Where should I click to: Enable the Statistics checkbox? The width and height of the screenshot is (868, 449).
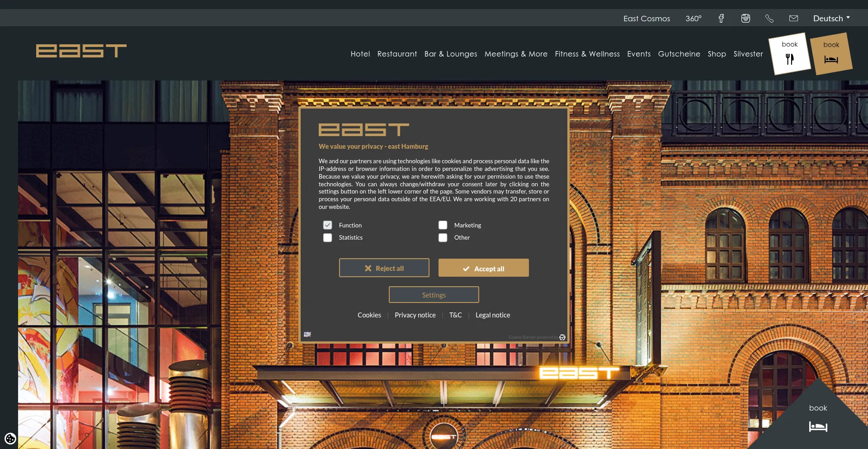tap(328, 237)
